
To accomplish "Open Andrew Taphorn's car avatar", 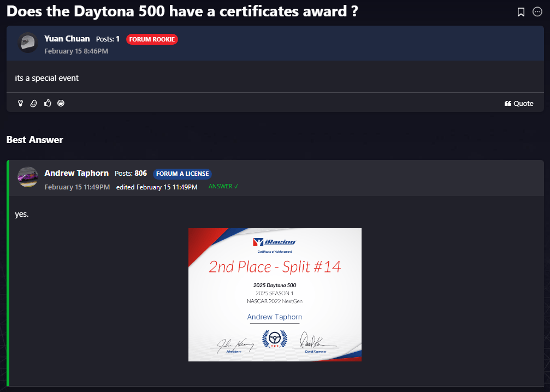I will [x=27, y=177].
